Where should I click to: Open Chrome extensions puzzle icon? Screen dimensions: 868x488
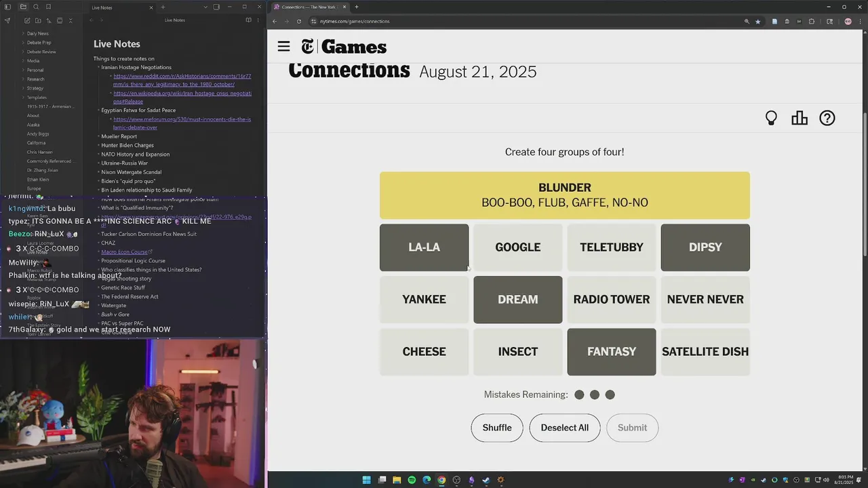tap(812, 21)
